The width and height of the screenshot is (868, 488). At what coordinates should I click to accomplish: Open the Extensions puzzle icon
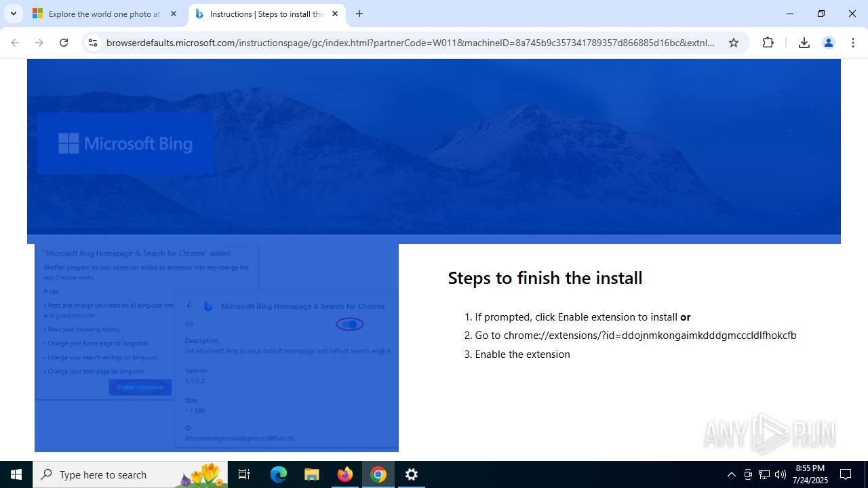[x=768, y=43]
